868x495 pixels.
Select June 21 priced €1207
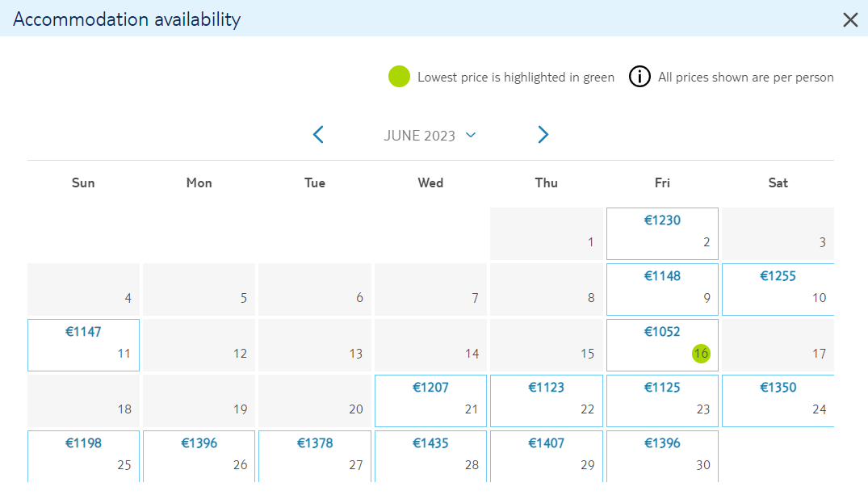pyautogui.click(x=430, y=401)
